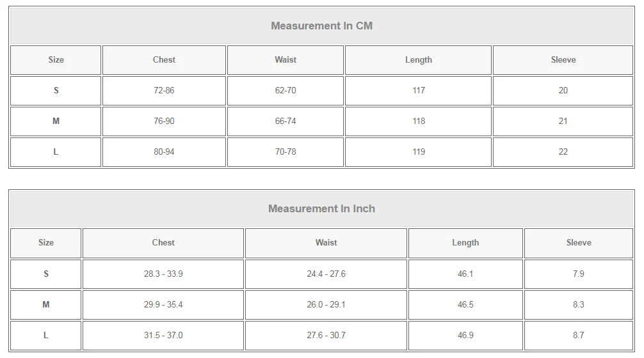Image resolution: width=644 pixels, height=358 pixels.
Task: Click the length value 46.9 cell
Action: tap(465, 336)
